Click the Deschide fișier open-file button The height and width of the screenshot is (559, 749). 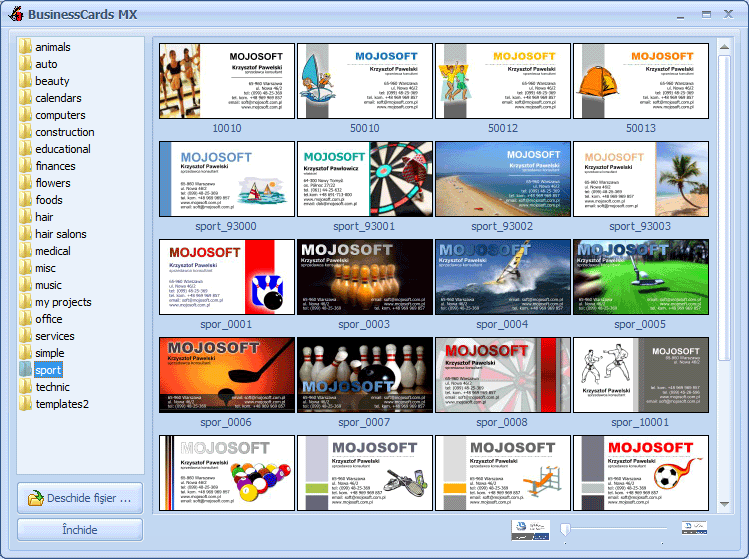point(80,498)
